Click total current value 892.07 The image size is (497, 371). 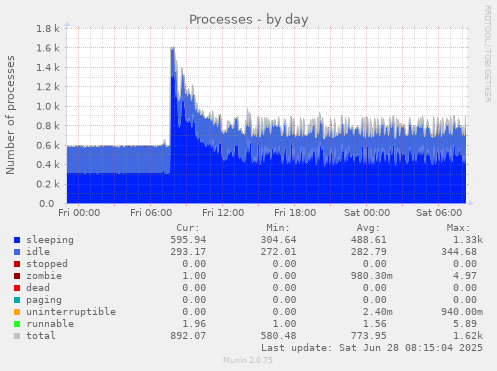(x=188, y=336)
